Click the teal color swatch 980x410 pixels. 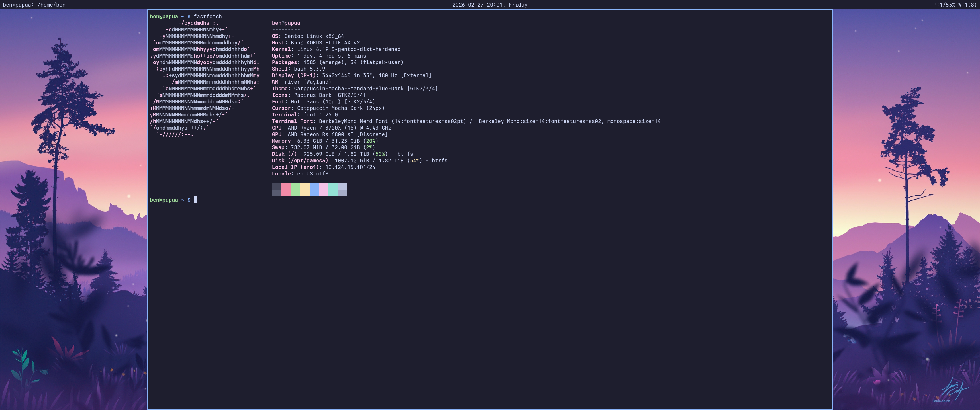point(333,190)
